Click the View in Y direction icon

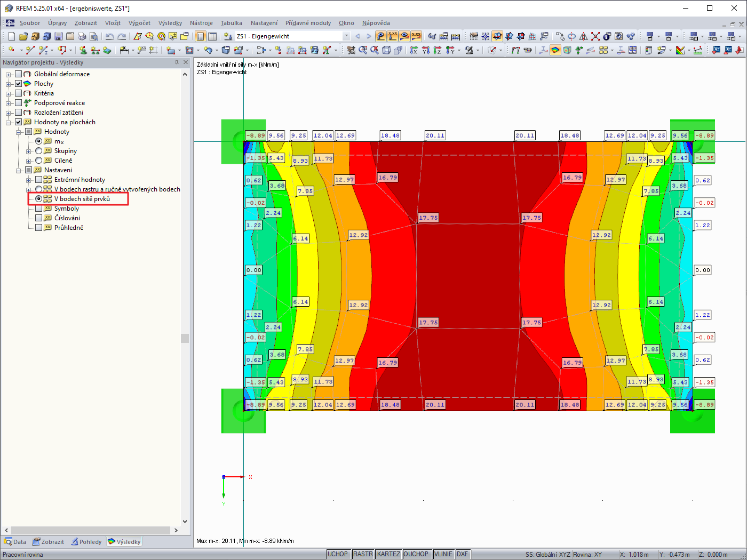[426, 50]
